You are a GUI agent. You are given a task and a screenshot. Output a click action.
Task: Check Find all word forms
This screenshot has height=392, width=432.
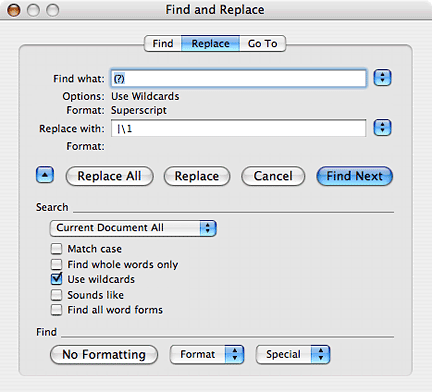(x=57, y=310)
